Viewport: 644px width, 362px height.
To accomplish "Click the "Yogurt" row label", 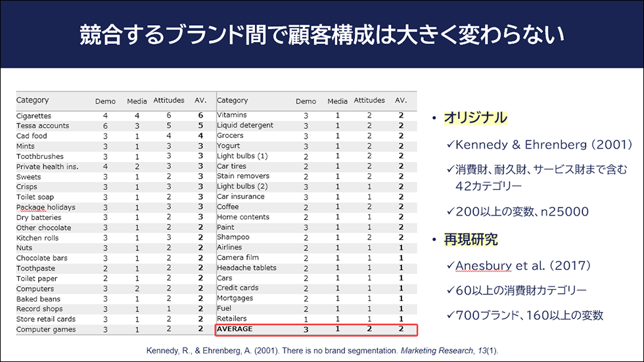I will (x=229, y=146).
